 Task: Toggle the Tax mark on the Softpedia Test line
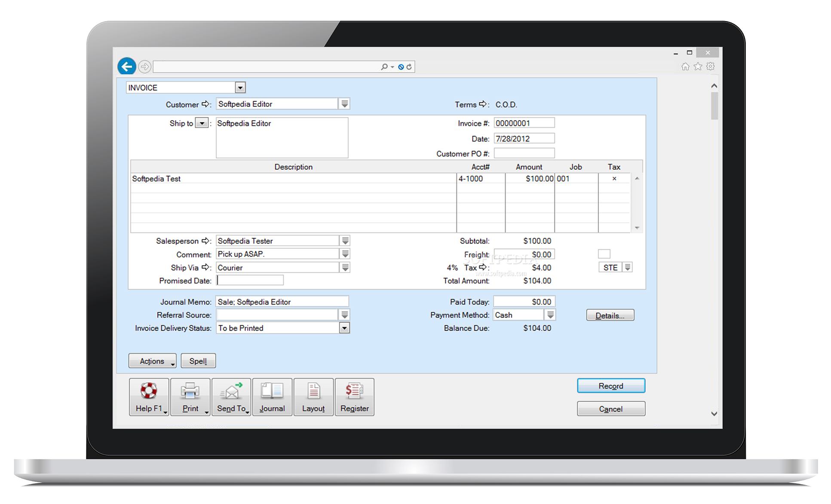[614, 179]
